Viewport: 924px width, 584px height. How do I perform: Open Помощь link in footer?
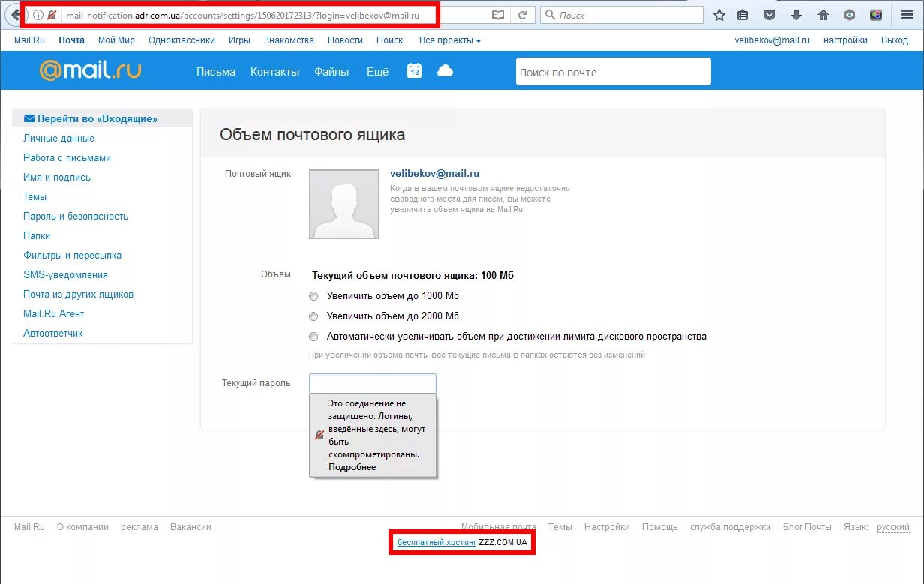point(660,527)
